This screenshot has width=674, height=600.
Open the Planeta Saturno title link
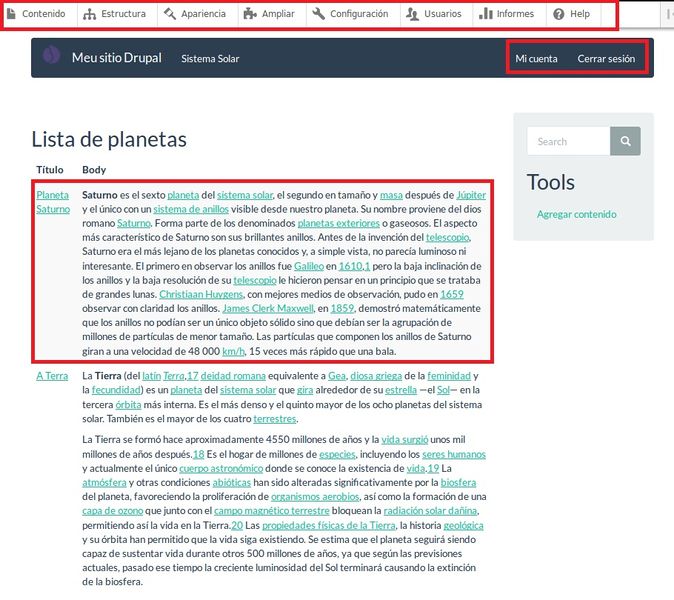point(53,202)
